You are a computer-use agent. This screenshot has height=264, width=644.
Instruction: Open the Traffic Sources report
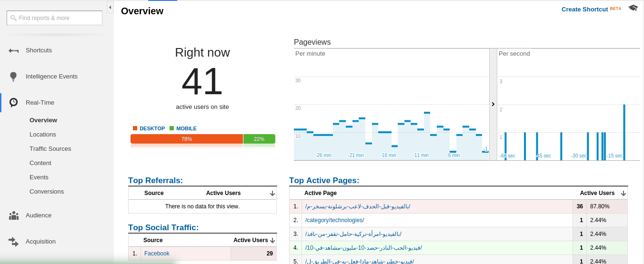point(50,149)
